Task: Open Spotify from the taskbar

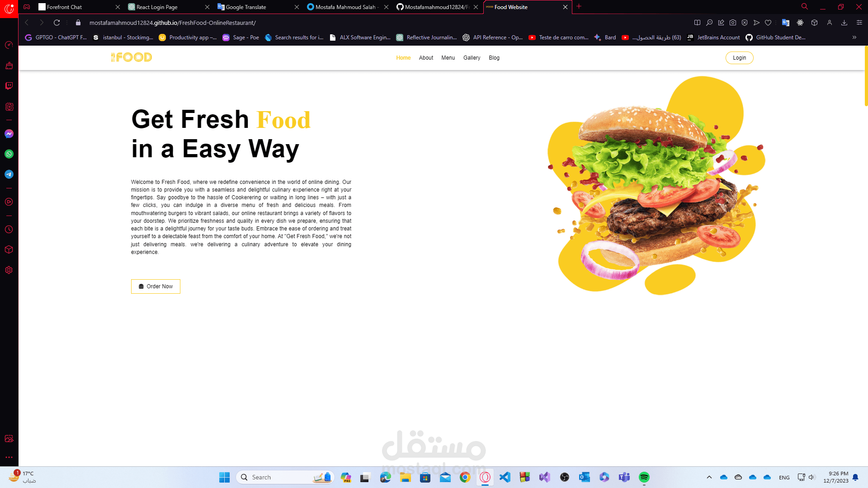Action: point(644,477)
